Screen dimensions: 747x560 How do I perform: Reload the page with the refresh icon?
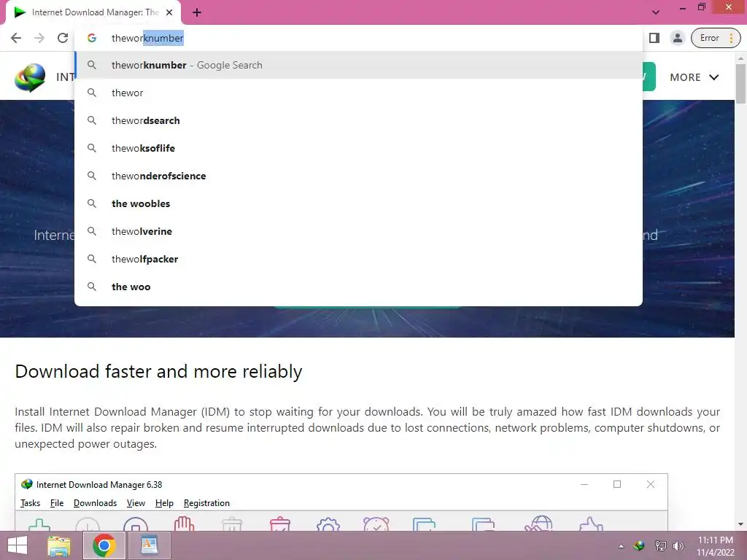click(x=63, y=38)
